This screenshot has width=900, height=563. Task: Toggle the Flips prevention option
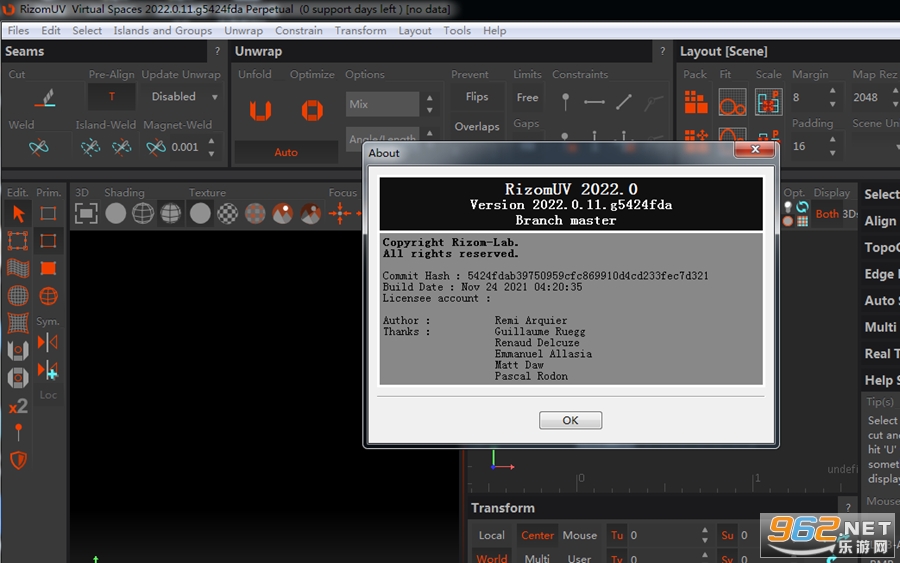477,97
